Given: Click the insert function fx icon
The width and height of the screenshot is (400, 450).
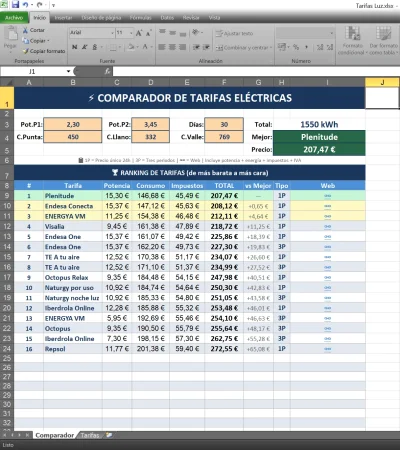Looking at the screenshot, I should pyautogui.click(x=107, y=71).
